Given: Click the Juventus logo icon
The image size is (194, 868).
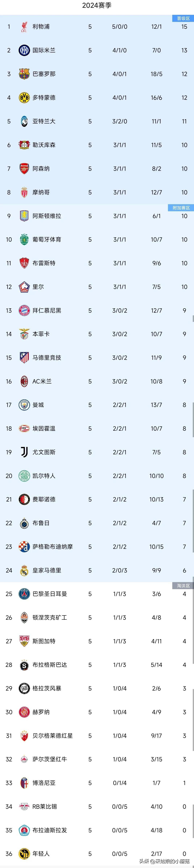Looking at the screenshot, I should click(x=24, y=452).
